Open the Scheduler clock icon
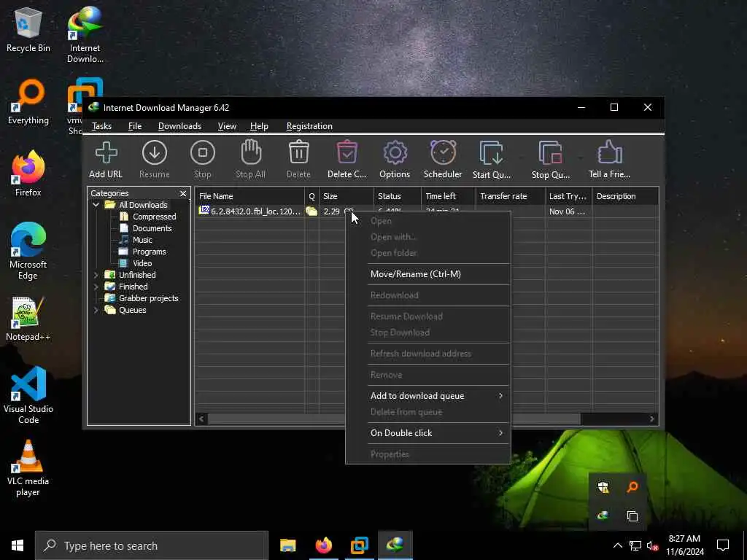747x560 pixels. point(443,153)
